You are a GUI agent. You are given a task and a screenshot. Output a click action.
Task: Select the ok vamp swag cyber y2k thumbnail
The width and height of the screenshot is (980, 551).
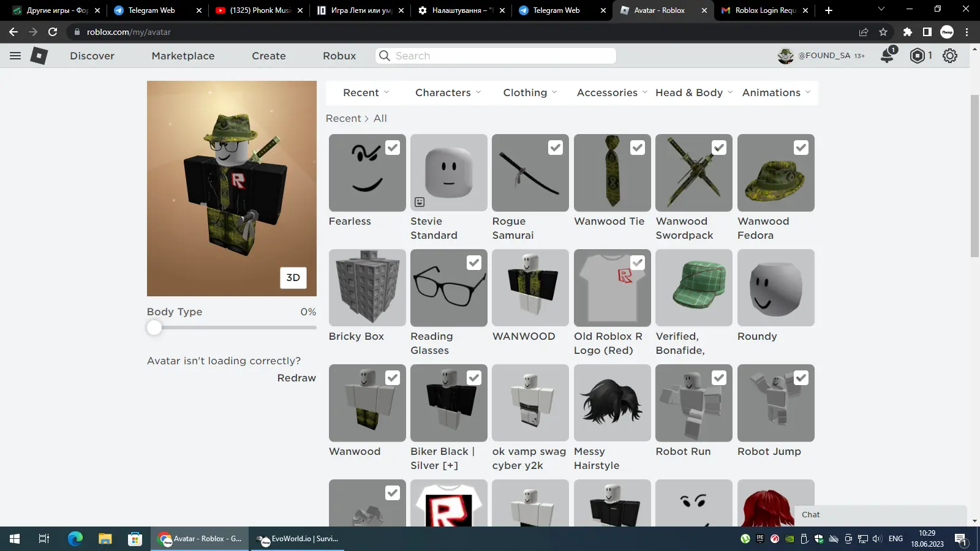(x=530, y=403)
